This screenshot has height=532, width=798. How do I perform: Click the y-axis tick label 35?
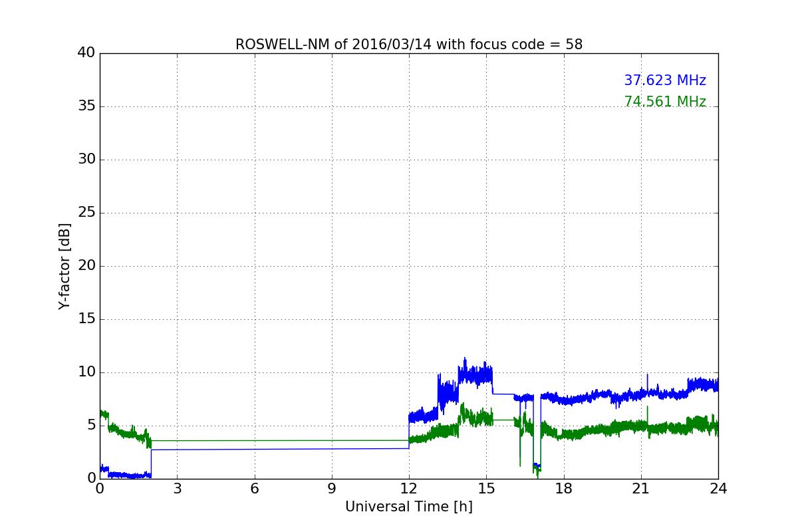tap(86, 106)
